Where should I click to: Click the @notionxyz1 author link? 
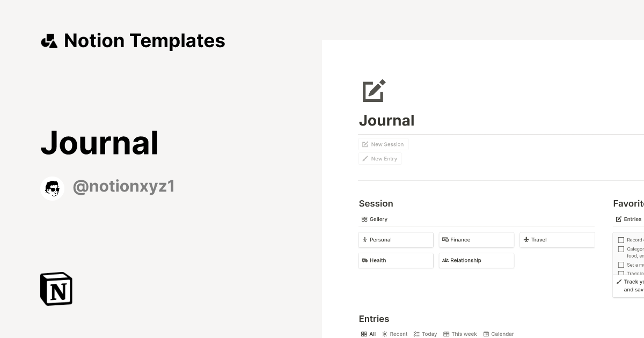(x=123, y=186)
